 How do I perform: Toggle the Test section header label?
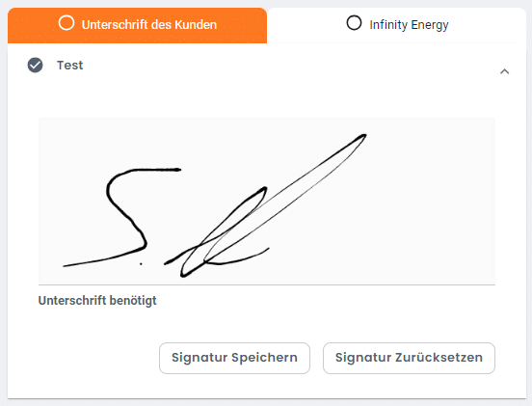69,66
